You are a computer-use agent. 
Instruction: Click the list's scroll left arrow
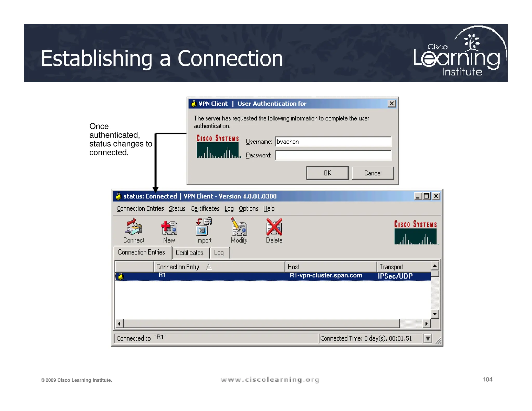pyautogui.click(x=119, y=324)
